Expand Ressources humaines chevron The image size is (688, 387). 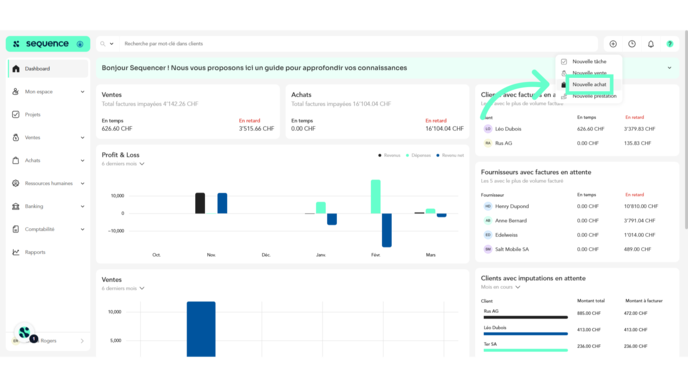click(x=82, y=183)
